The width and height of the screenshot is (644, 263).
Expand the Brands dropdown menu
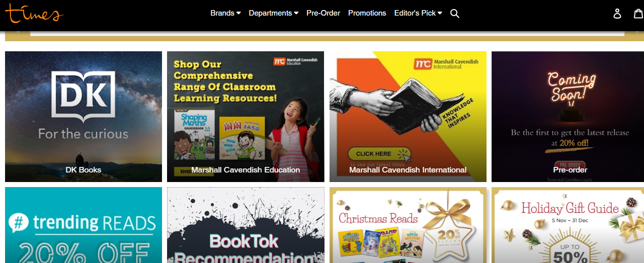(x=225, y=13)
